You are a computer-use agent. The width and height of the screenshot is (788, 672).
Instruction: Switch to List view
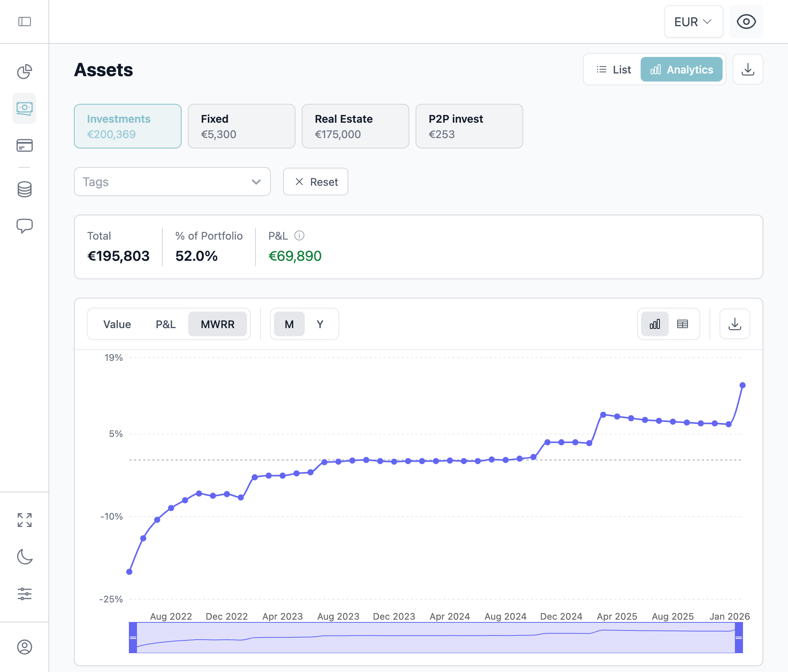pos(613,70)
